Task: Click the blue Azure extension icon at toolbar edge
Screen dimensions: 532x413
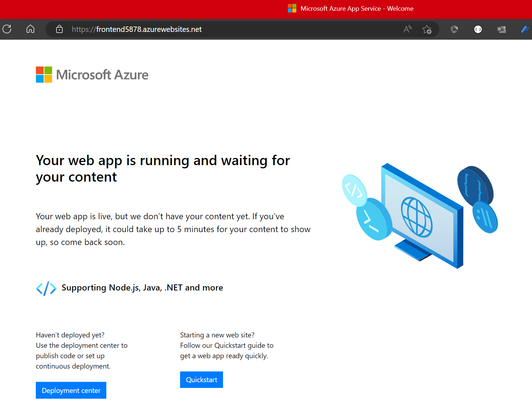Action: point(525,29)
